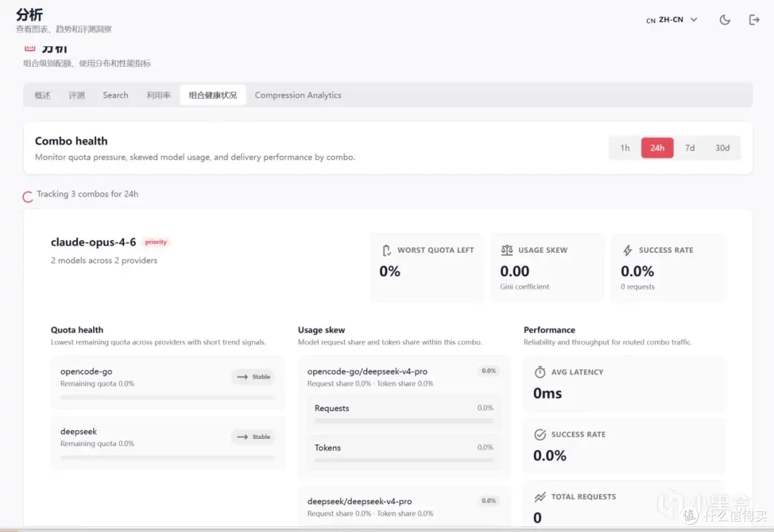Click the Requests share progress bar
The height and width of the screenshot is (532, 774).
(403, 421)
